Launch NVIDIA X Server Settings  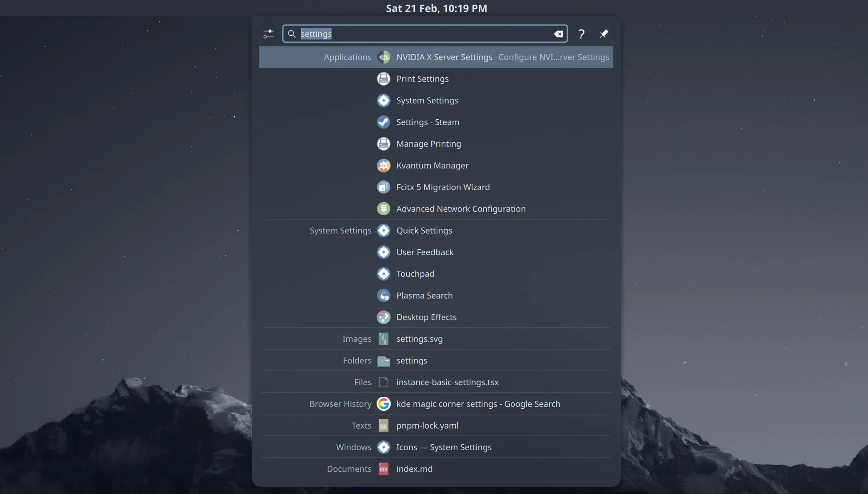pyautogui.click(x=444, y=57)
